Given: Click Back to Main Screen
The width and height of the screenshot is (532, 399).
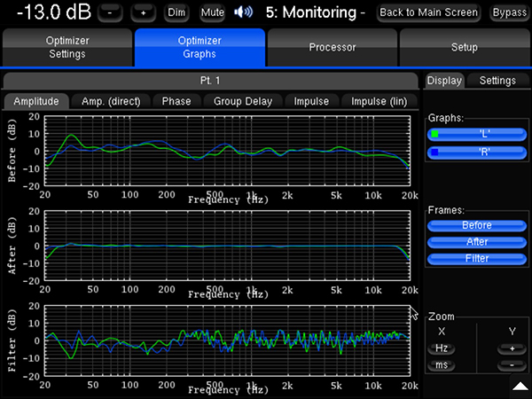Looking at the screenshot, I should coord(428,13).
